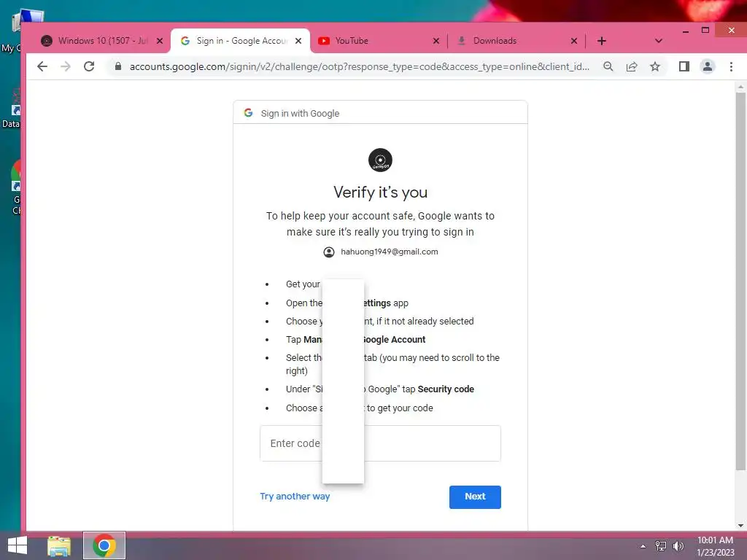
Task: Show hidden system tray icons
Action: (643, 546)
